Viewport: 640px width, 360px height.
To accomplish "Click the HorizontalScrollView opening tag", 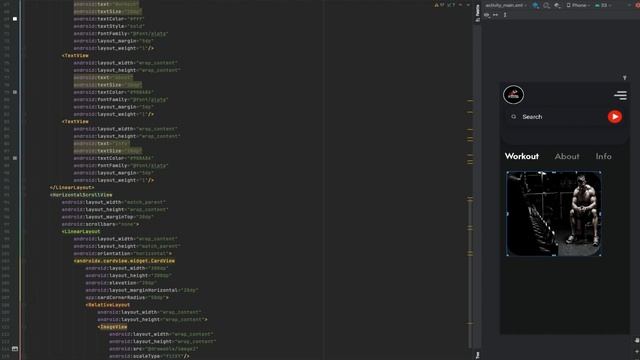I will (81, 195).
